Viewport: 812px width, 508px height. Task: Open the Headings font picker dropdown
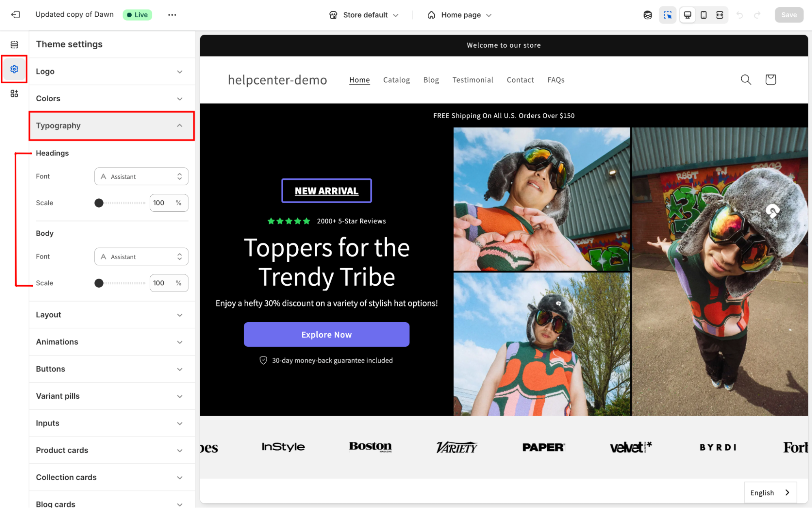[x=141, y=176]
